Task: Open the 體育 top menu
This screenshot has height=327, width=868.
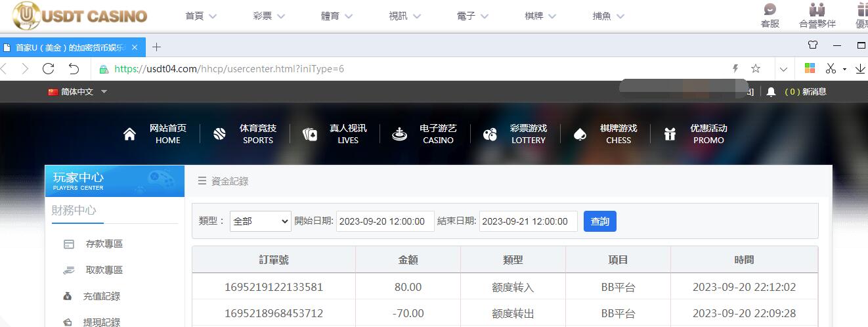Action: 336,16
